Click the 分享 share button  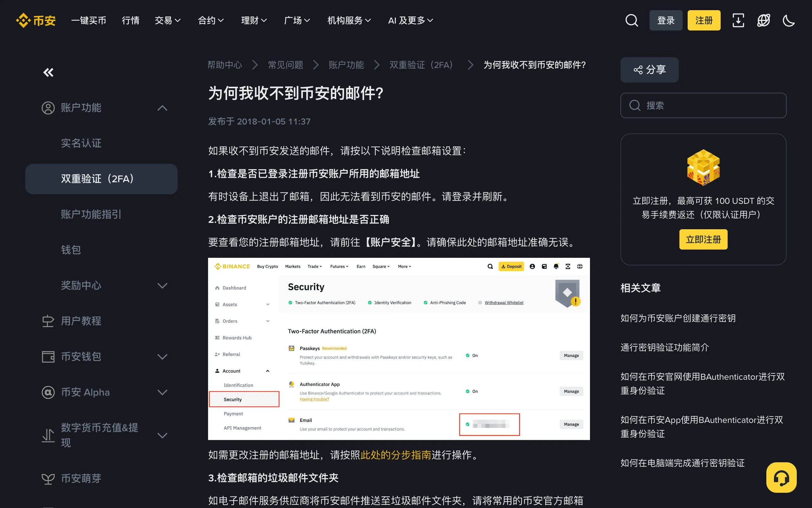click(649, 70)
